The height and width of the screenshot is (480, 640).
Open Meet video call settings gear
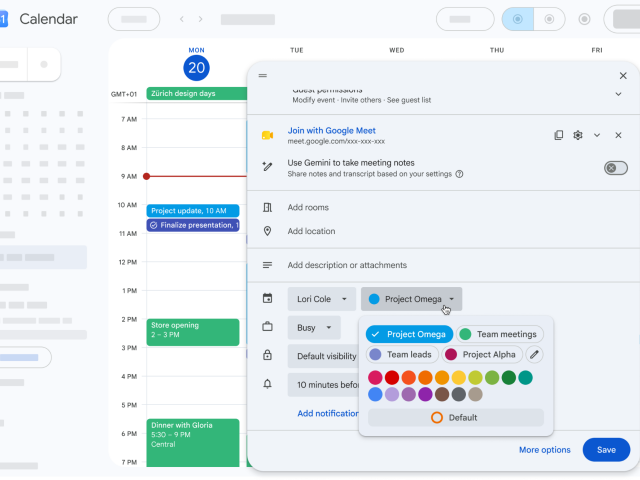pyautogui.click(x=578, y=135)
